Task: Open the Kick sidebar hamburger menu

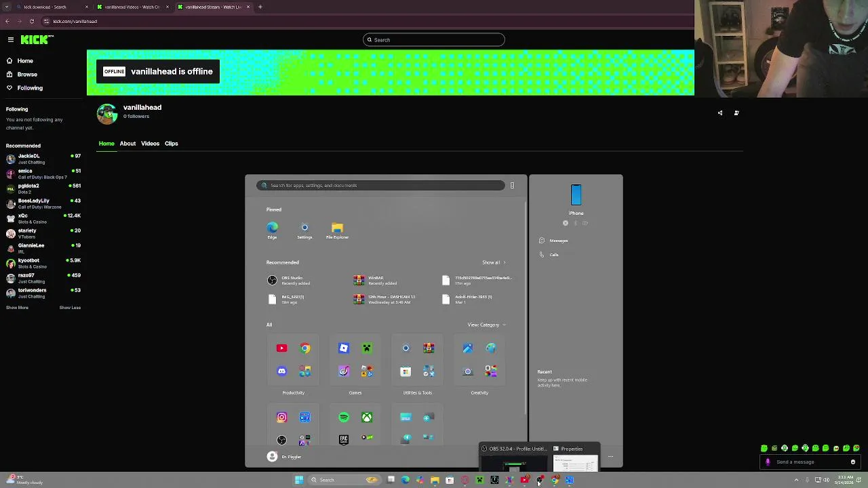Action: coord(10,40)
